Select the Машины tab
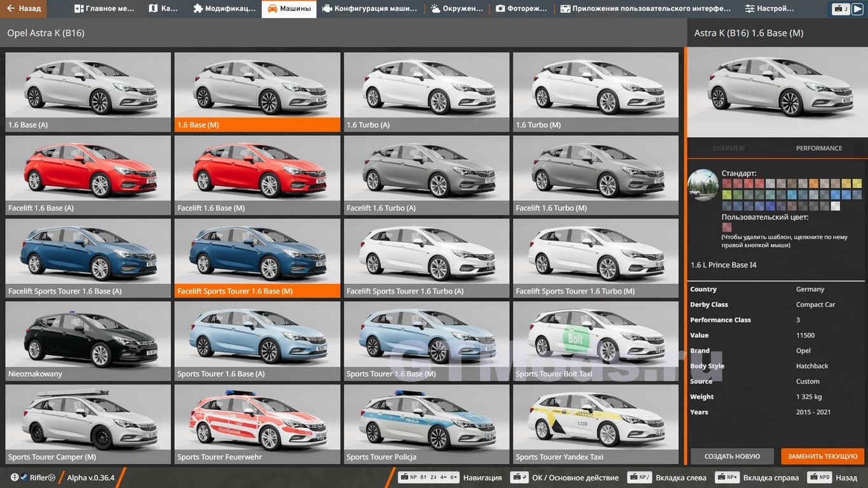 coord(289,9)
